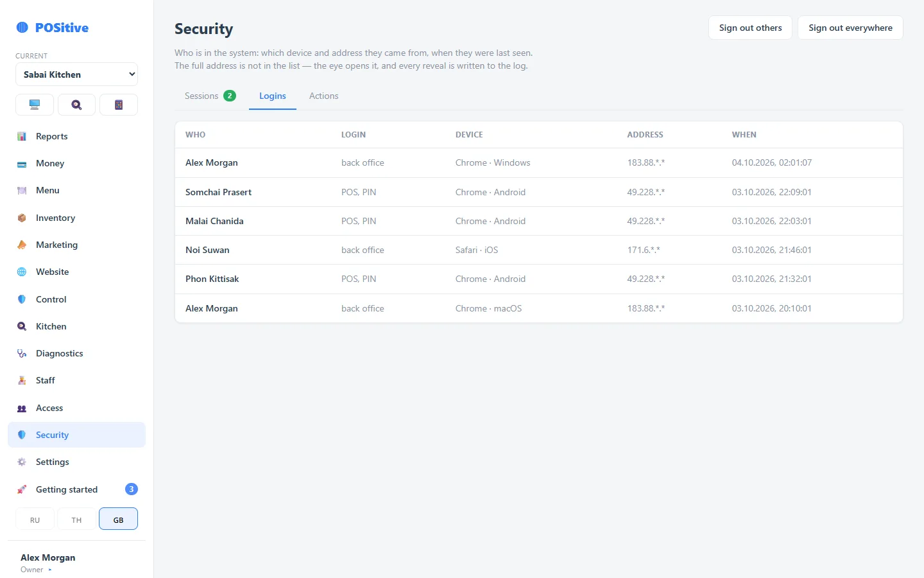
Task: Click Sign out everywhere button
Action: click(x=850, y=28)
